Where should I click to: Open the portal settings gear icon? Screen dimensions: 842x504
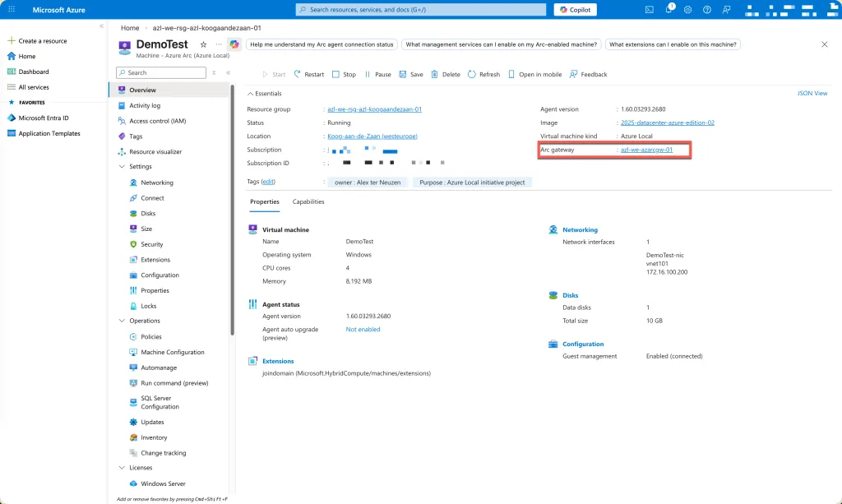687,10
